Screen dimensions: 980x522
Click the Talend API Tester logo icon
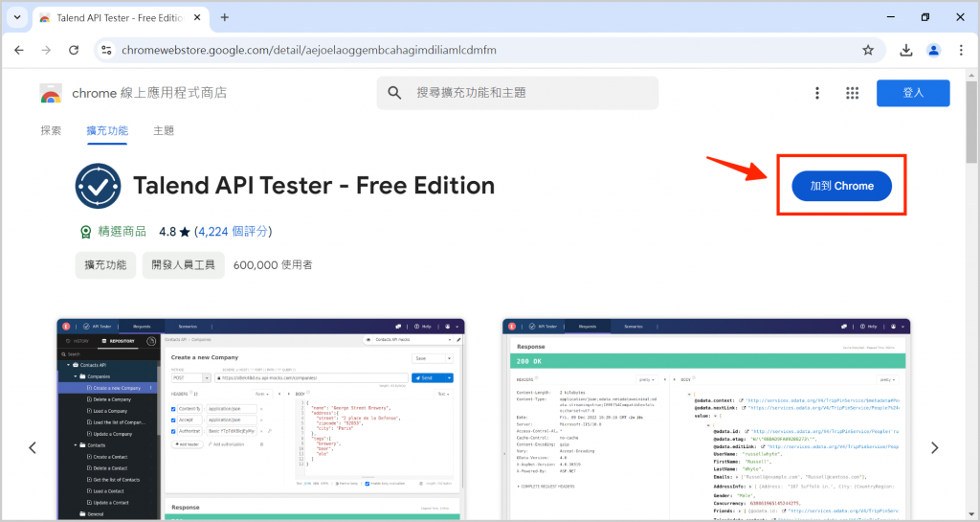99,186
